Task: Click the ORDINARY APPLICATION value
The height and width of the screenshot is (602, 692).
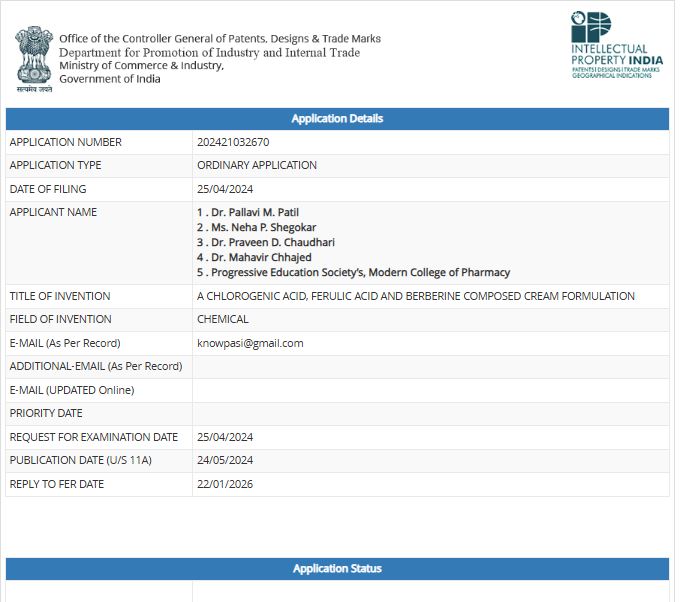Action: pyautogui.click(x=257, y=165)
